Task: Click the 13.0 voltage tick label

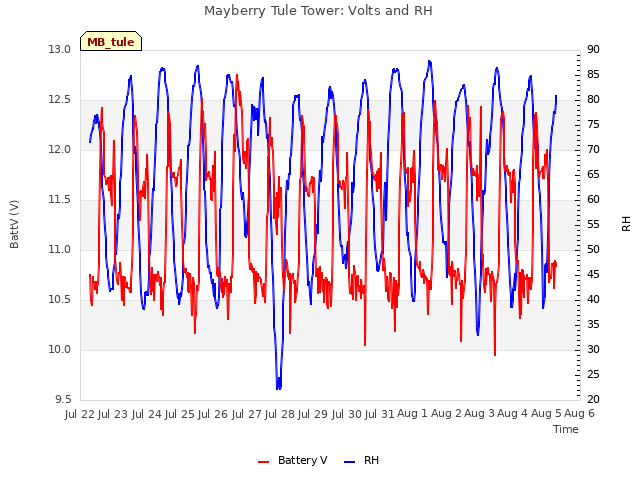Action: pos(60,49)
